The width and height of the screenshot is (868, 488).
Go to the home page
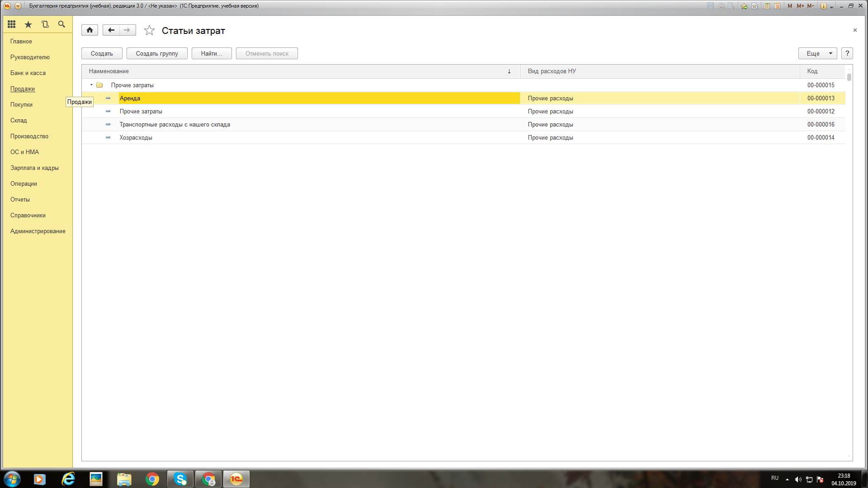pyautogui.click(x=90, y=30)
